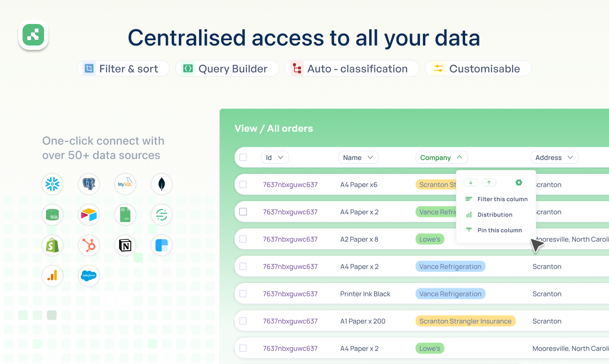The image size is (609, 364).
Task: Click the sort ascending arrow button
Action: click(489, 182)
